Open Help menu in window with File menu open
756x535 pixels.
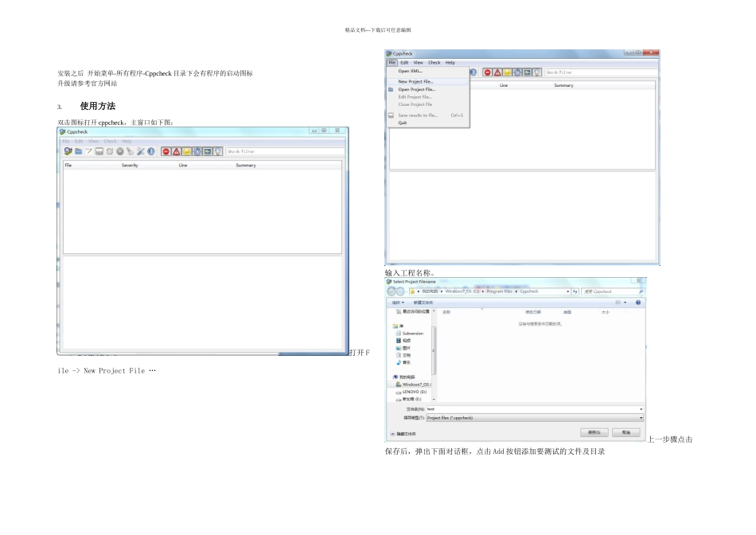[450, 63]
